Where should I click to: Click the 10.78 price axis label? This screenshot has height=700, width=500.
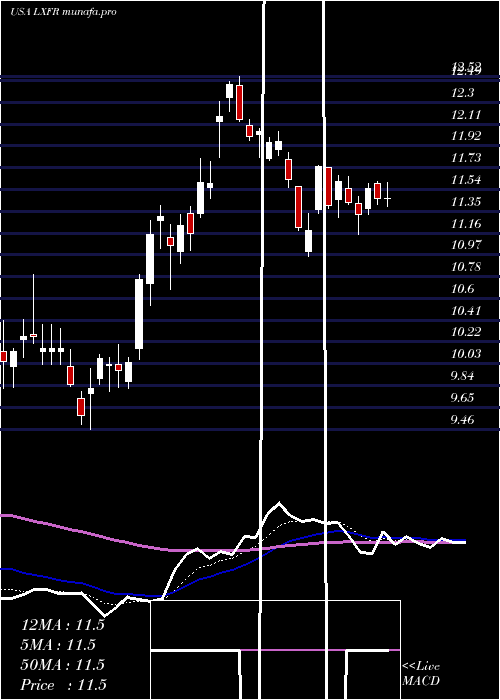pos(466,267)
